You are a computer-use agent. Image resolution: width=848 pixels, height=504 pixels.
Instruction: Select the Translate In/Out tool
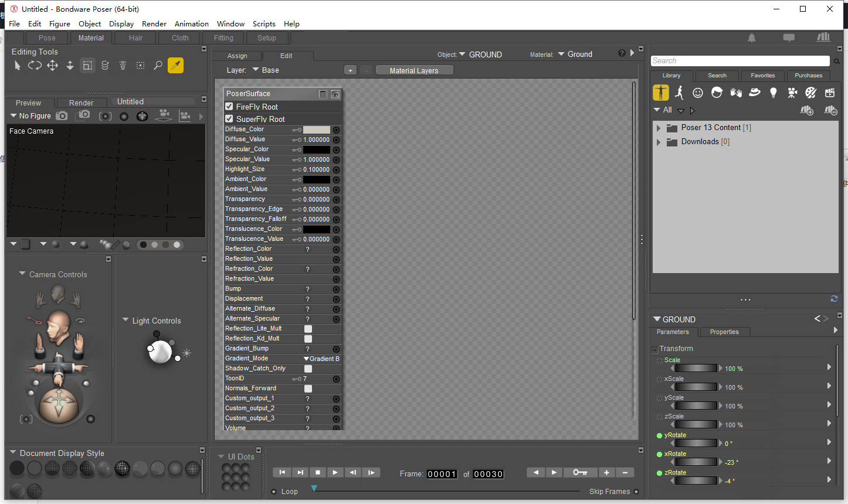click(70, 66)
